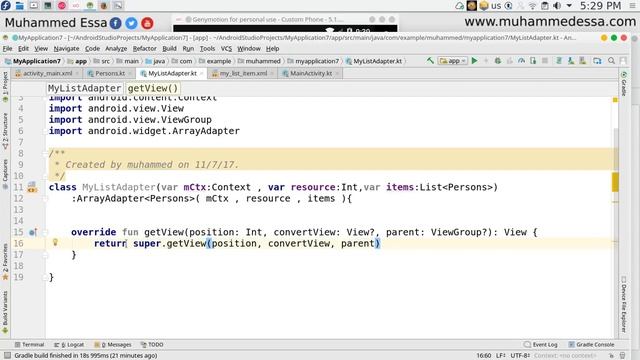Toggle the Structure tool window

coord(5,131)
